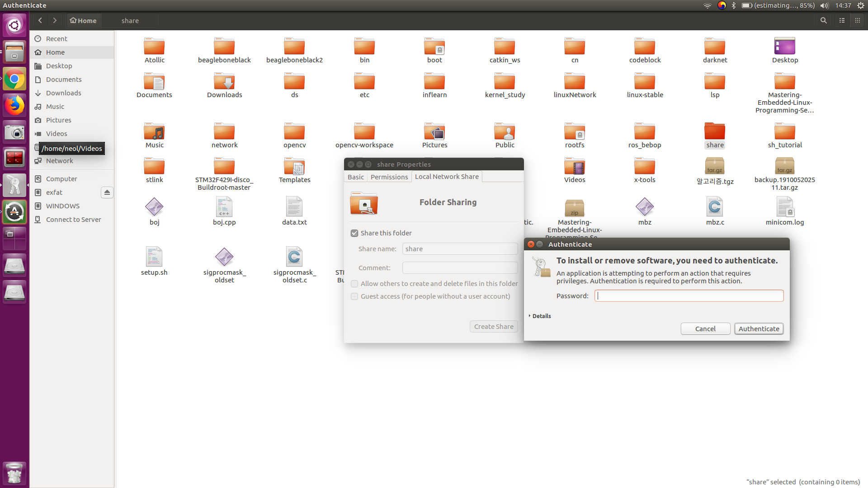868x488 pixels.
Task: Uncheck Share this folder checkbox
Action: (354, 233)
